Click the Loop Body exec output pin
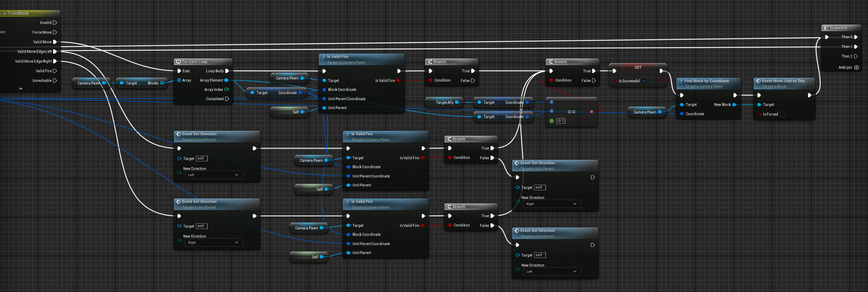The width and height of the screenshot is (868, 292). point(227,71)
